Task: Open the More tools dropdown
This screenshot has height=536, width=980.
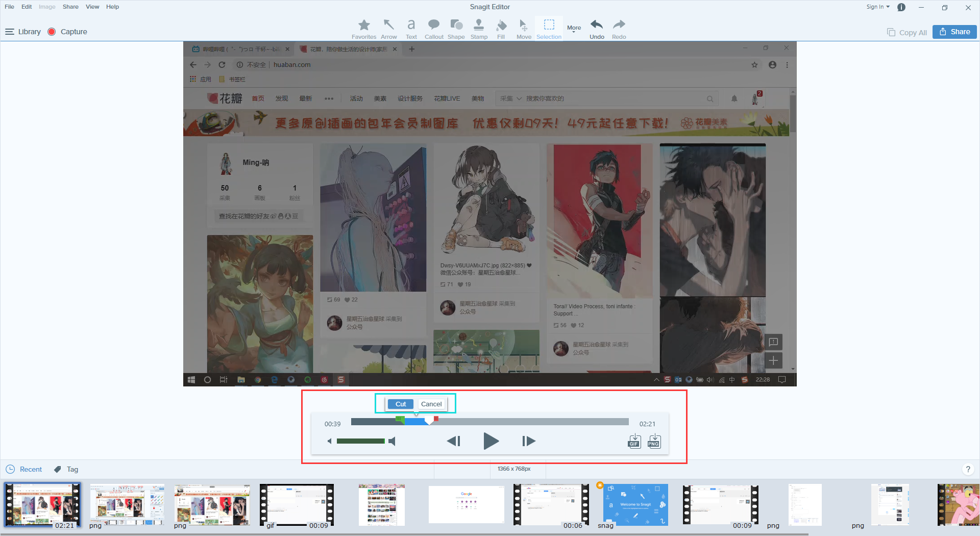Action: 574,29
